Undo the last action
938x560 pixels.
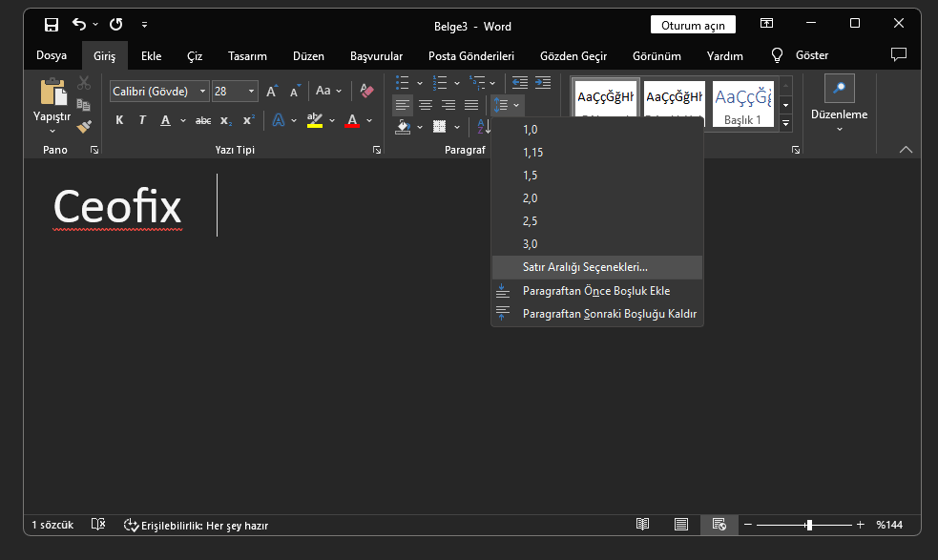pos(79,25)
